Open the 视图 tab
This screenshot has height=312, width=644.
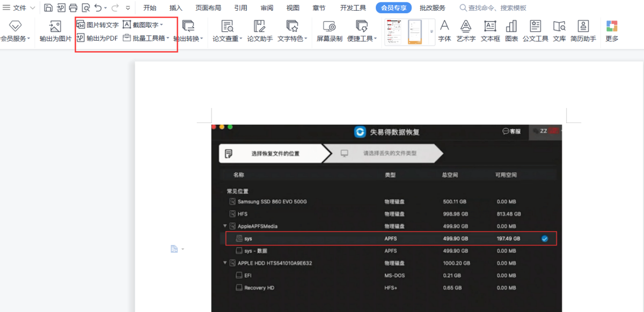[293, 8]
